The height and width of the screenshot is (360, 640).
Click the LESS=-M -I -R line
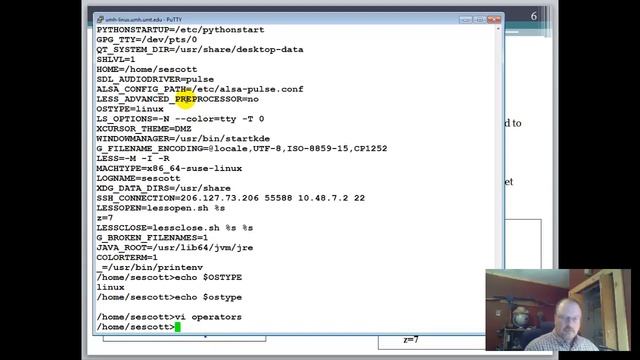133,158
